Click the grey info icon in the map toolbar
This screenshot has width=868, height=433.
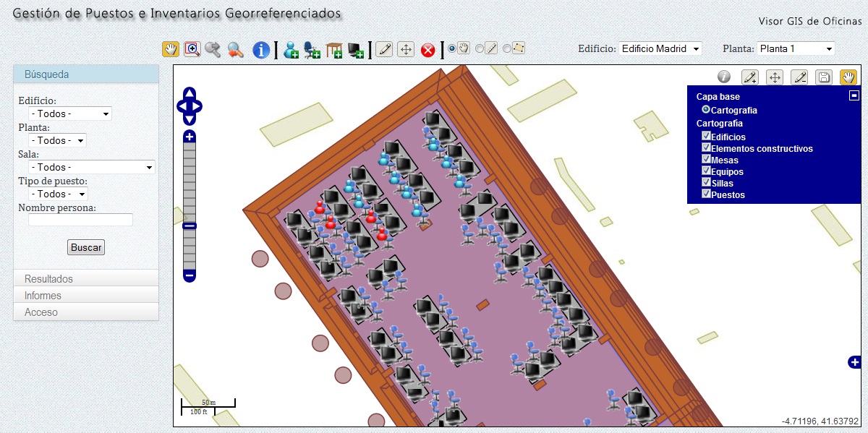click(724, 77)
